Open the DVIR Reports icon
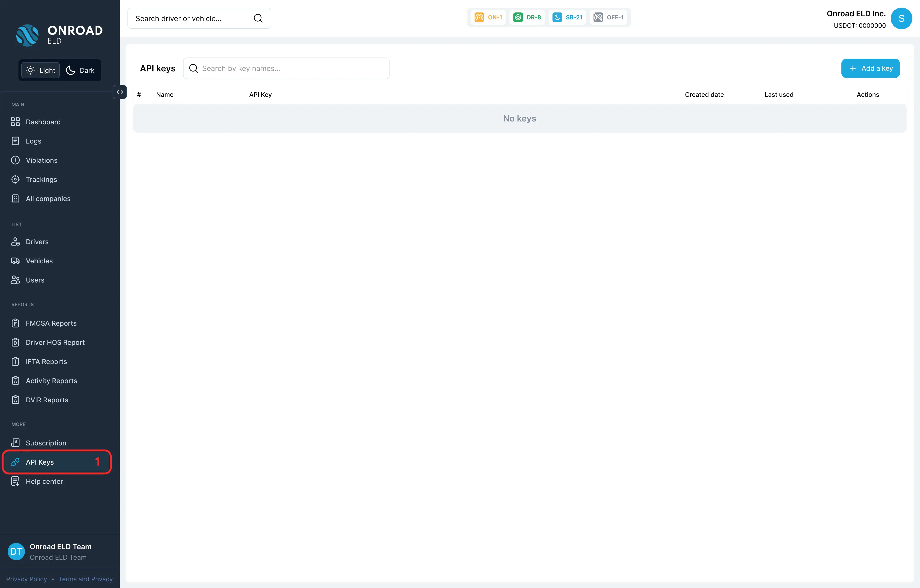This screenshot has width=920, height=588. click(15, 400)
